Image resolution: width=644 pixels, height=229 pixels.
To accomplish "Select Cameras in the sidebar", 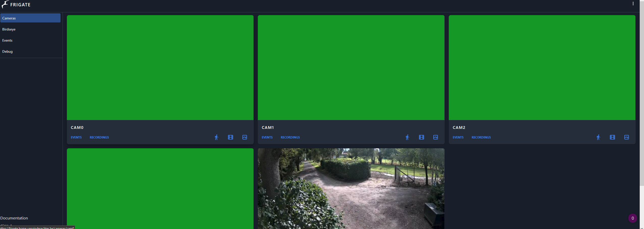I will (30, 18).
